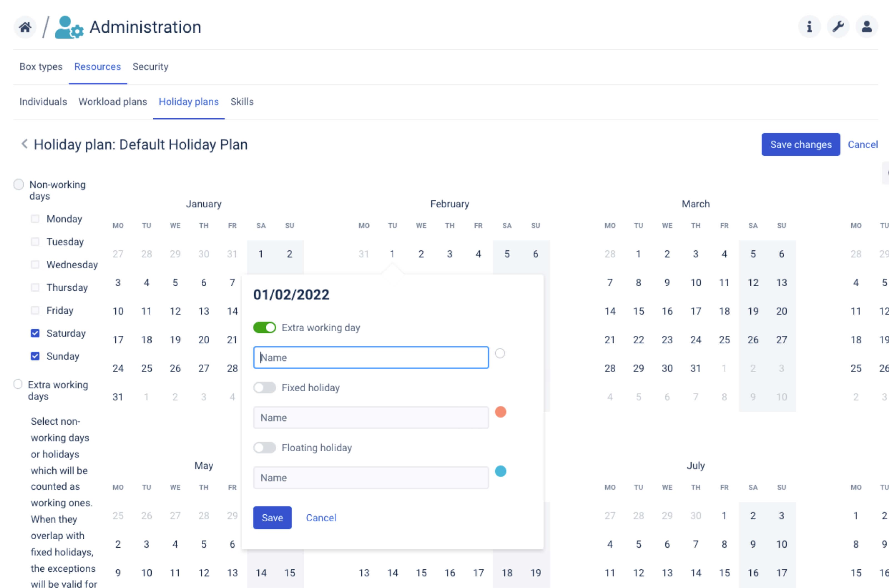Image resolution: width=889 pixels, height=588 pixels.
Task: Focus the Extra working day Name field
Action: 371,357
